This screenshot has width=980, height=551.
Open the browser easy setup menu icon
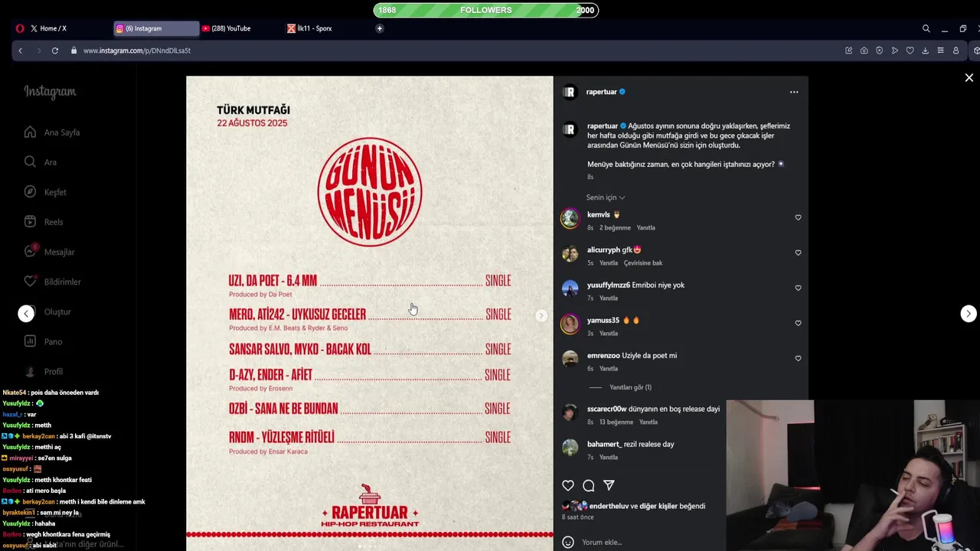(940, 51)
